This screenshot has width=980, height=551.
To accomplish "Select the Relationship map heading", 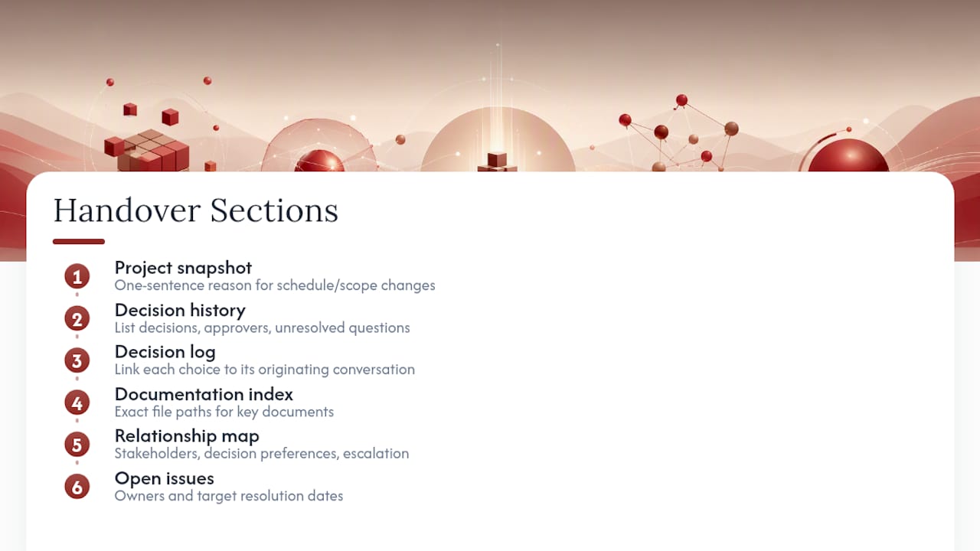I will click(x=187, y=436).
